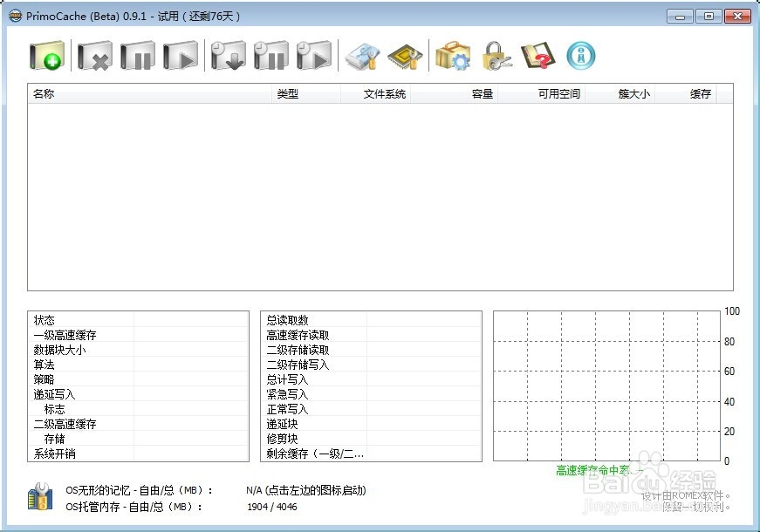This screenshot has height=532, width=760.
Task: Sort by the 缓存 column header
Action: (686, 93)
